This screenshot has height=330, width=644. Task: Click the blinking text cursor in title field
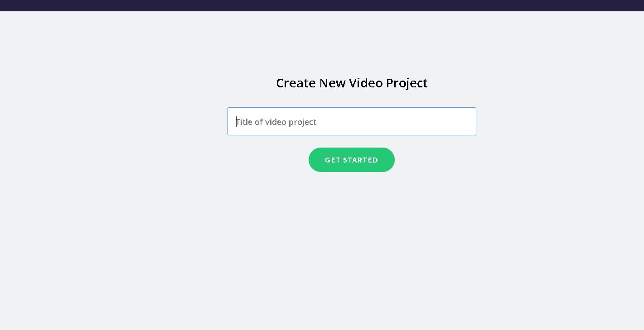click(236, 121)
